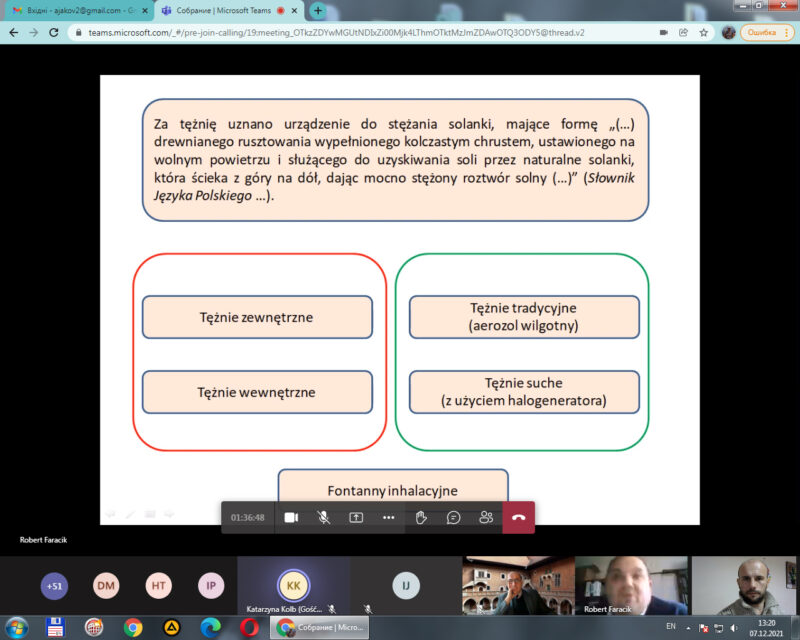This screenshot has height=640, width=800.
Task: Open a new browser tab
Action: 318,10
